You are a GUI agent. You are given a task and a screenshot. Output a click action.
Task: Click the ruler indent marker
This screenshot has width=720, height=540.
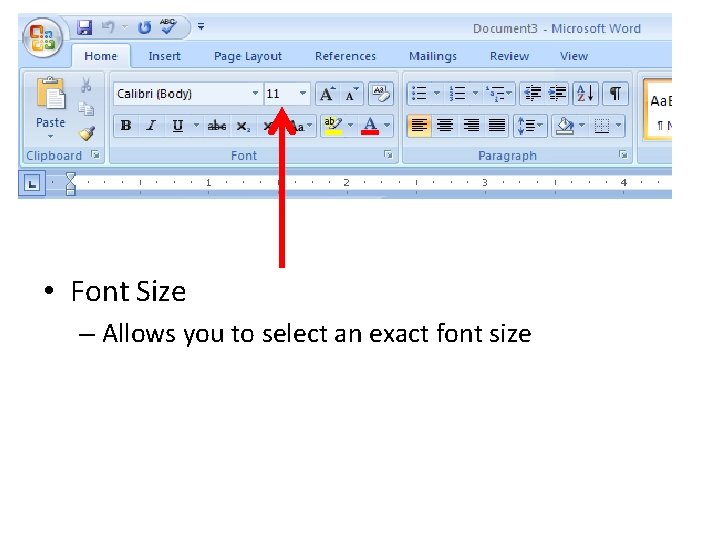point(70,183)
